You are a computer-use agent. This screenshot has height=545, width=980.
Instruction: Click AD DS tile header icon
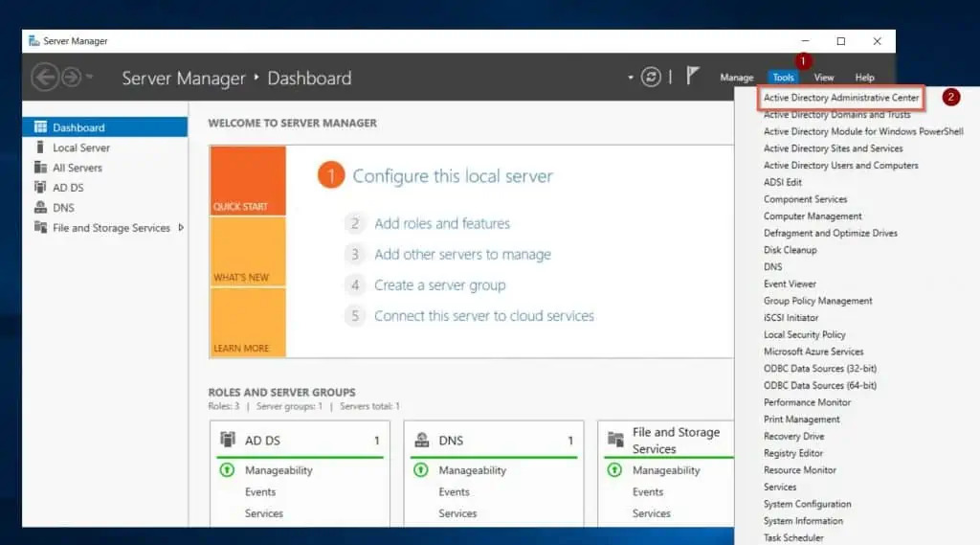[228, 440]
